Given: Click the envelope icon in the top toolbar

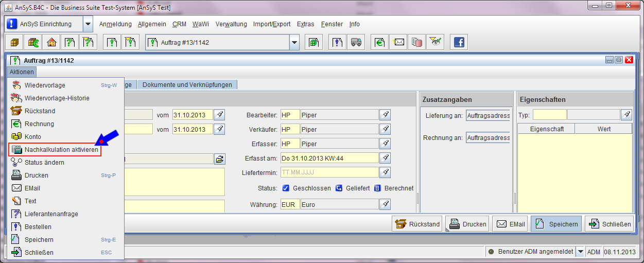Looking at the screenshot, I should (x=399, y=43).
